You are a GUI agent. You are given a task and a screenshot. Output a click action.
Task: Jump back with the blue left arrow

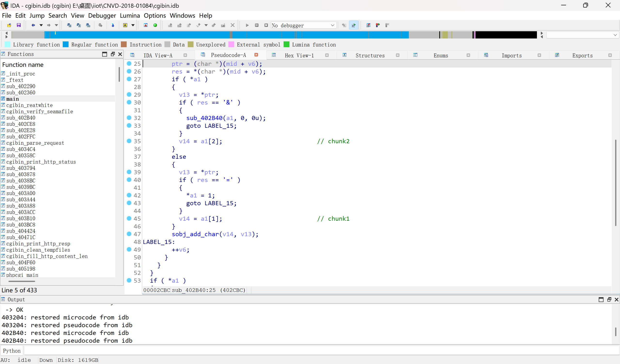tap(33, 25)
